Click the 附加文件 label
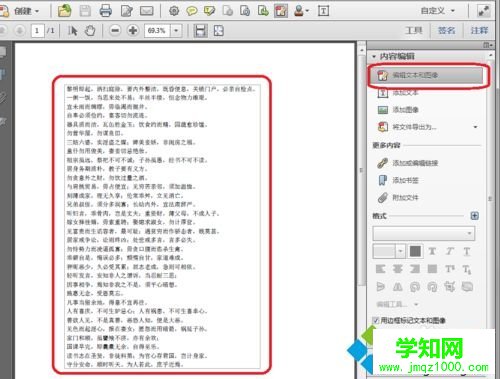The height and width of the screenshot is (379, 500). tap(405, 198)
